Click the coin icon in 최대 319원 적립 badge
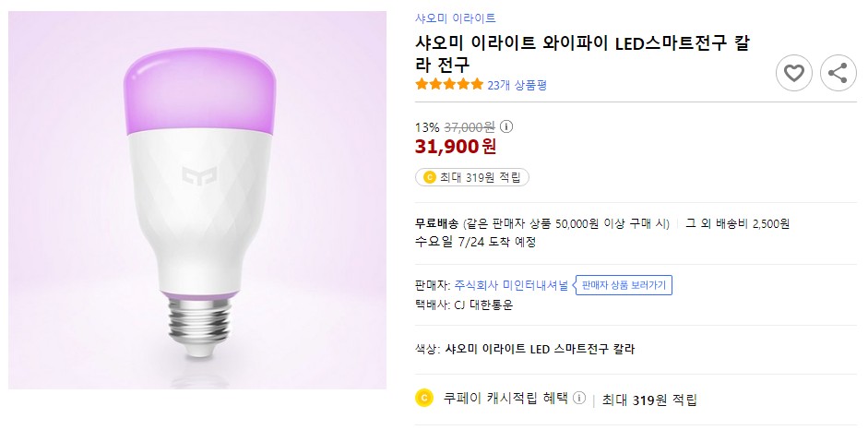868x430 pixels. (x=429, y=177)
